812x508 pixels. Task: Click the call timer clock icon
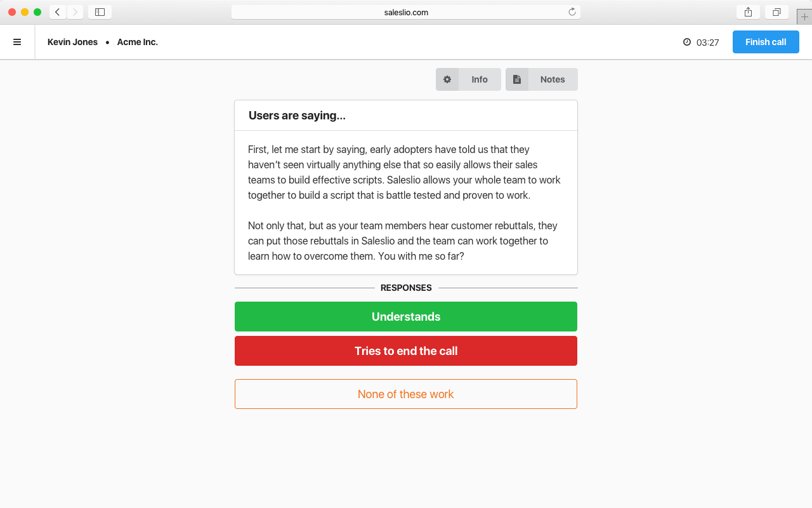pyautogui.click(x=687, y=42)
